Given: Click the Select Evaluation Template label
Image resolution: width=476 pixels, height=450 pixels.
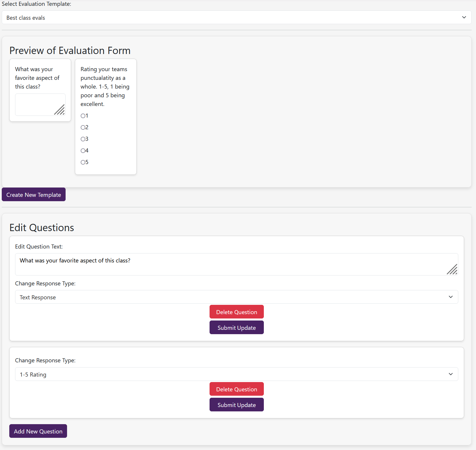Looking at the screenshot, I should tap(36, 4).
